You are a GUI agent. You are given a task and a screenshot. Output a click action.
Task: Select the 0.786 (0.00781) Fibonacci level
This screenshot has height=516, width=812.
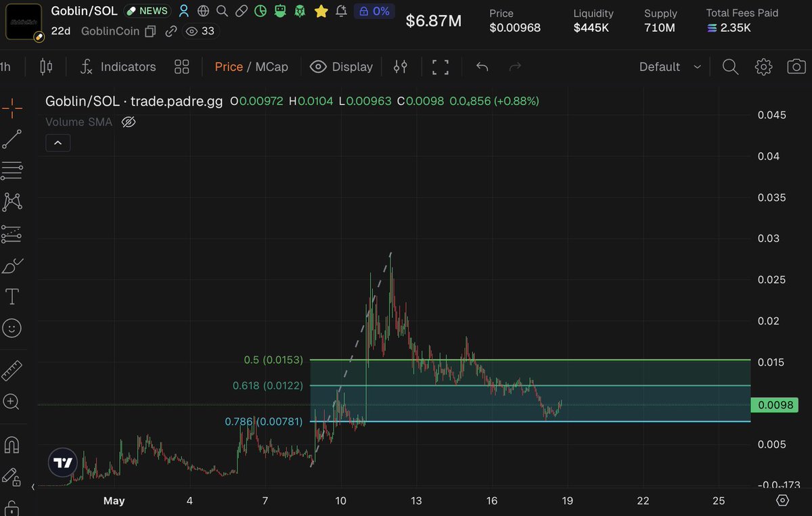(264, 421)
